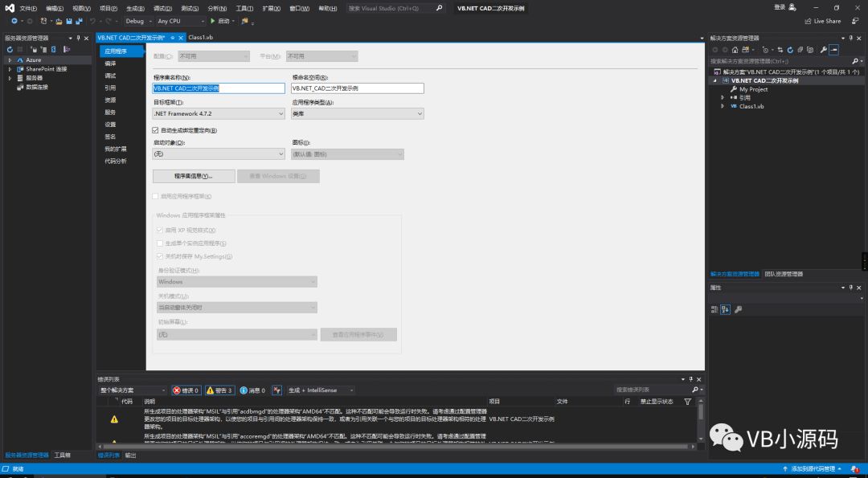Click the Live Share button

point(823,21)
